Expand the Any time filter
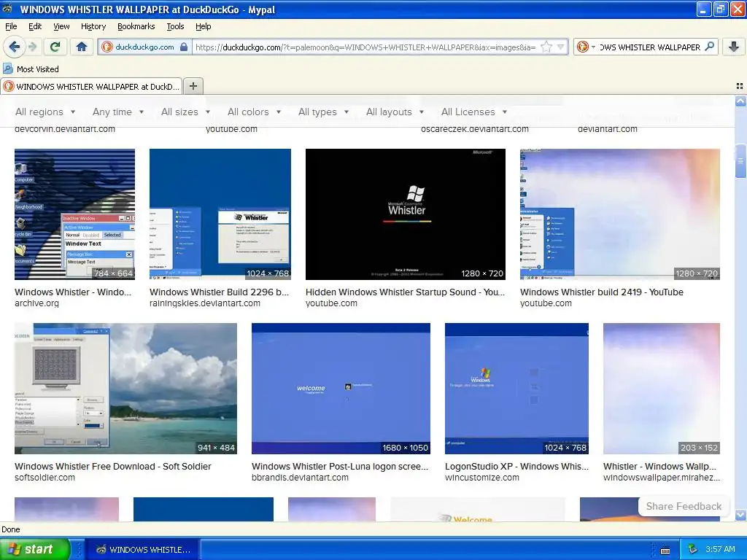This screenshot has height=560, width=747. pyautogui.click(x=118, y=112)
